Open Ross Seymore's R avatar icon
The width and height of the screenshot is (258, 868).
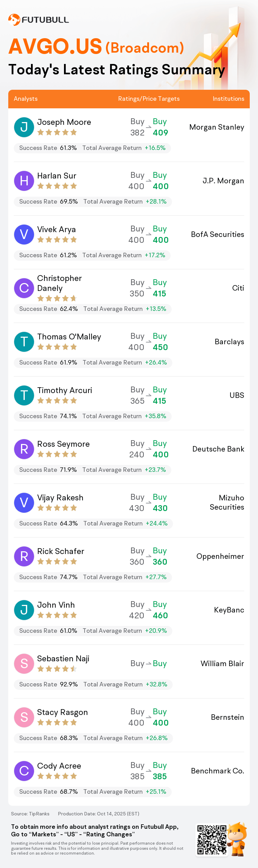(x=24, y=449)
